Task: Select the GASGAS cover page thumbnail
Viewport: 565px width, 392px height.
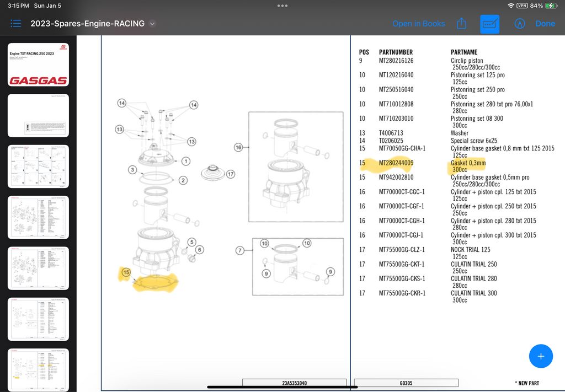Action: click(x=38, y=65)
